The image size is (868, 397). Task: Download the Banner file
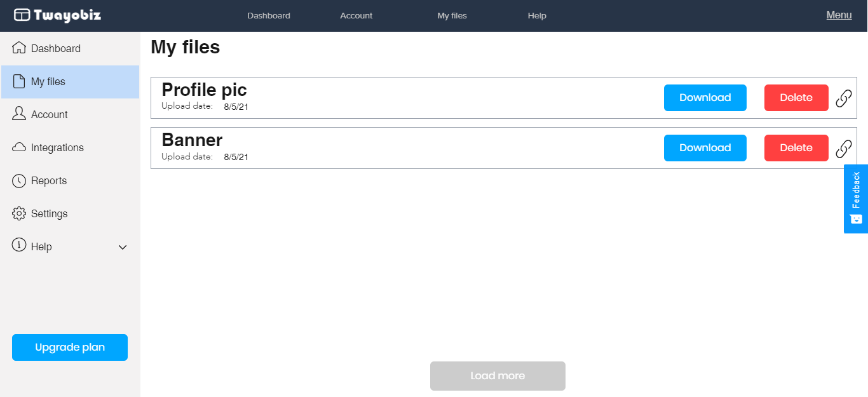(x=705, y=148)
